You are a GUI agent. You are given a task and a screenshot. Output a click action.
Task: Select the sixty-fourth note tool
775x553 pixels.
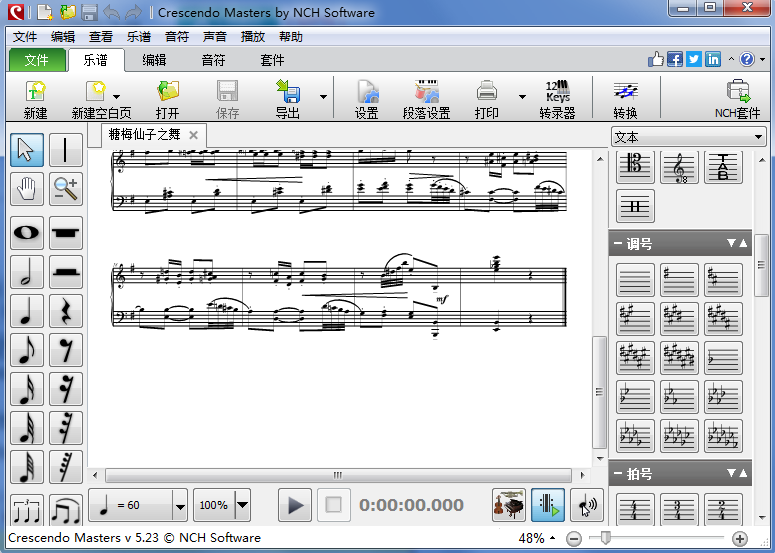27,467
